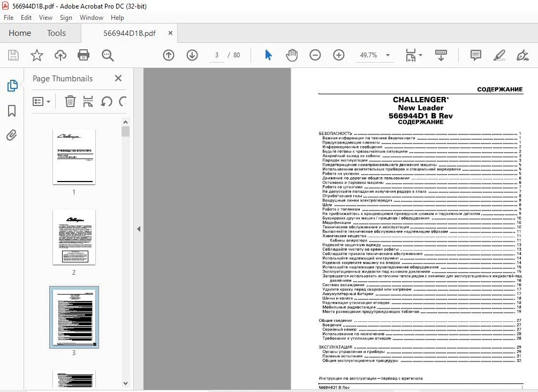Screen dimensions: 538x392
Task: Add document to starred with star icon
Action: click(37, 55)
